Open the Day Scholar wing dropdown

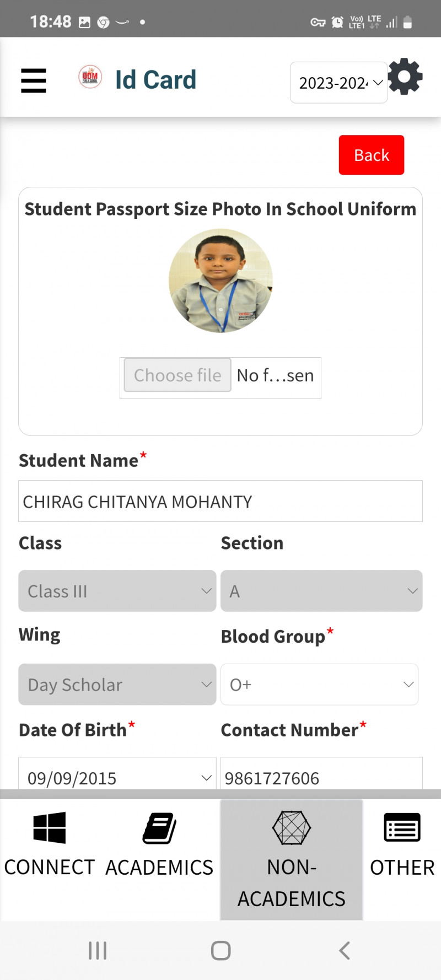click(x=117, y=685)
